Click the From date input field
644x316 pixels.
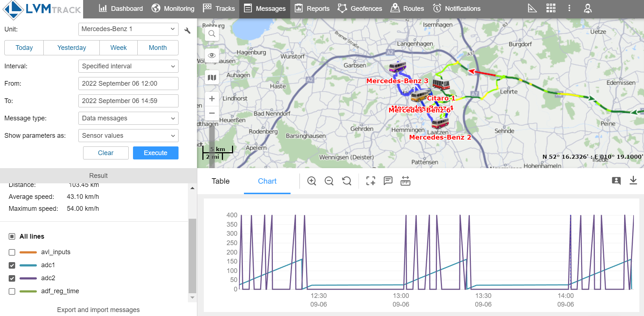(x=128, y=84)
